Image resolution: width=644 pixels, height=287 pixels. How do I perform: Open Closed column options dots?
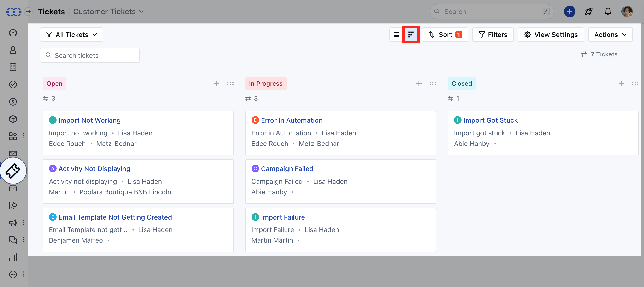(635, 84)
